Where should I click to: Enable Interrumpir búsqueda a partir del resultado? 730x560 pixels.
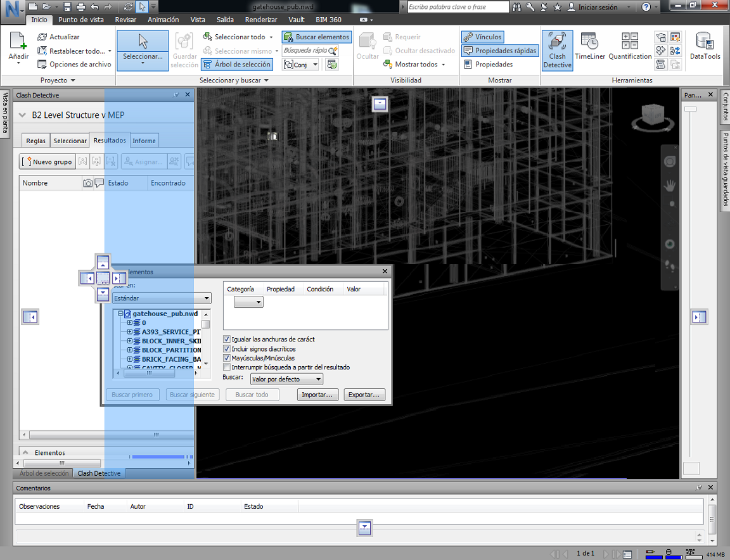(x=227, y=367)
